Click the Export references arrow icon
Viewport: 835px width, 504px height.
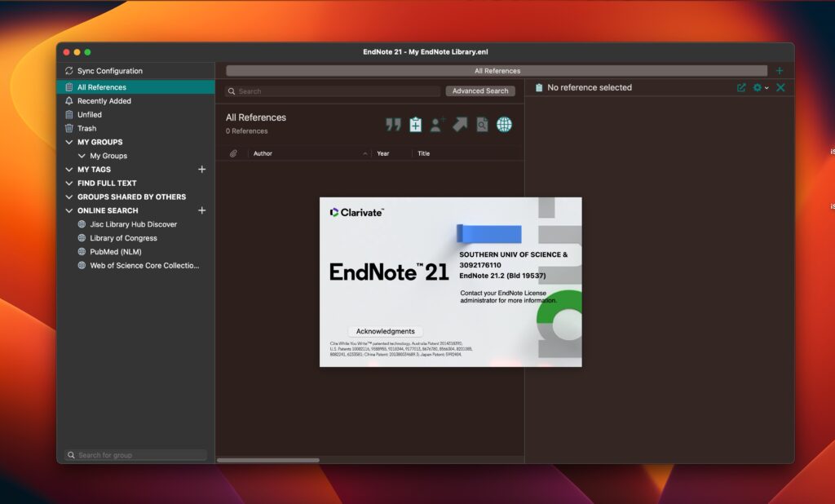coord(460,124)
